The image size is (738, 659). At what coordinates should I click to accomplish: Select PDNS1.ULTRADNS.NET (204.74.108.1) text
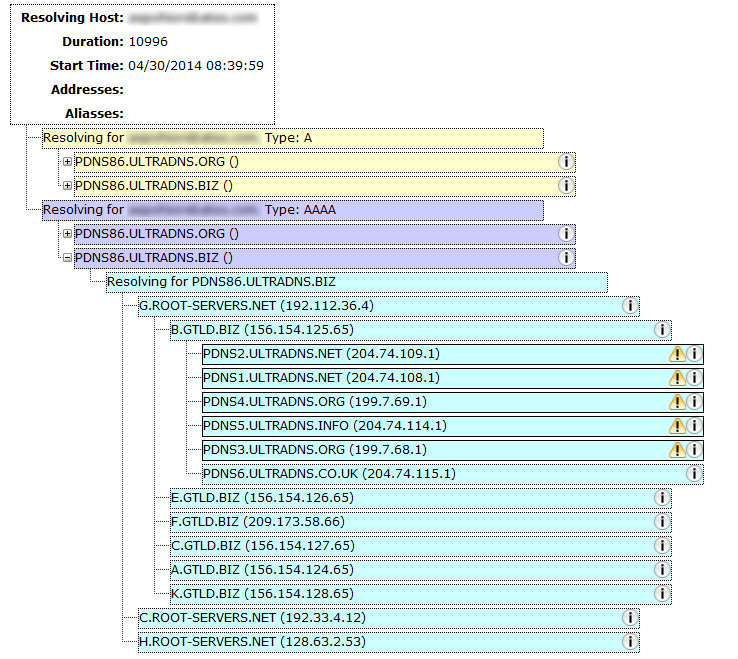pos(321,378)
